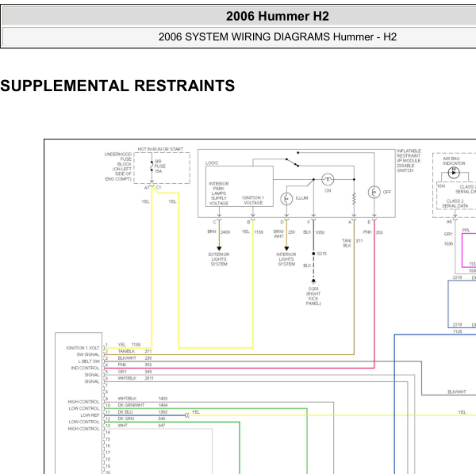Click the "SW SIGNAL" pin description
The width and height of the screenshot is (476, 474).
coord(88,354)
